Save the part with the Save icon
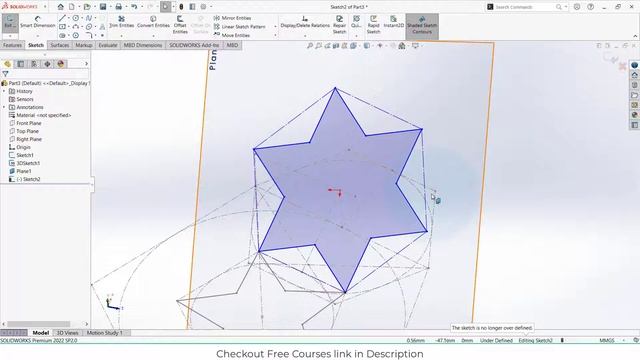 tap(103, 7)
